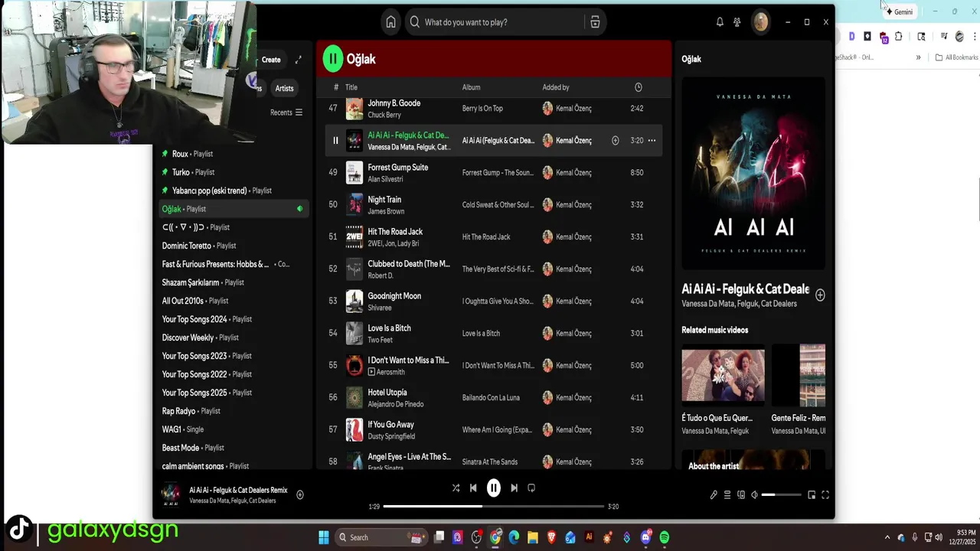
Task: Open the Spotify profile avatar menu
Action: [760, 22]
